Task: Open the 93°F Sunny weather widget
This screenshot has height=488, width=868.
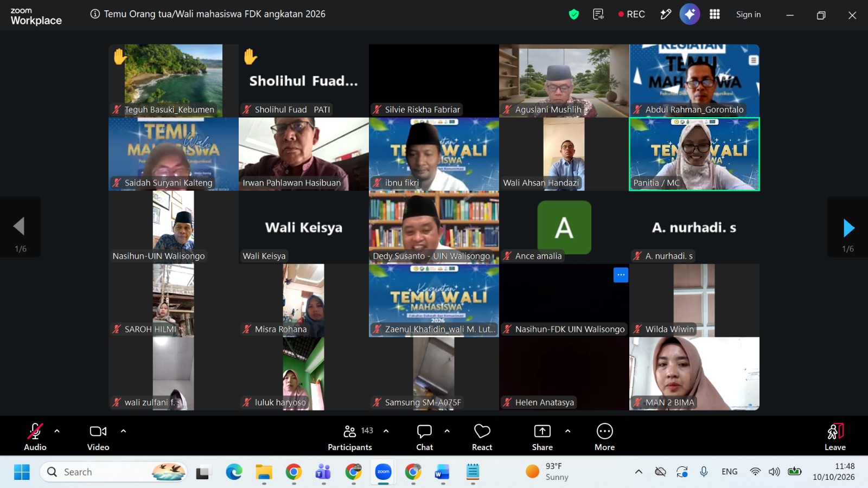Action: (x=547, y=472)
